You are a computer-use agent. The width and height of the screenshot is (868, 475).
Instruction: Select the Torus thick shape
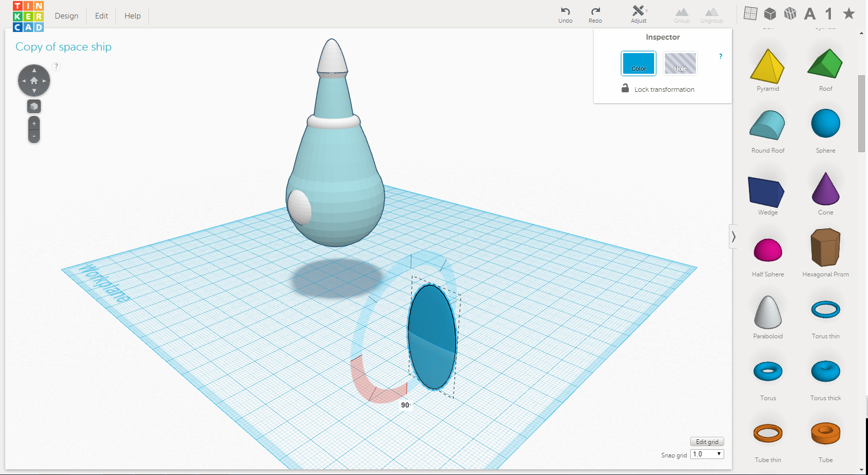coord(826,371)
